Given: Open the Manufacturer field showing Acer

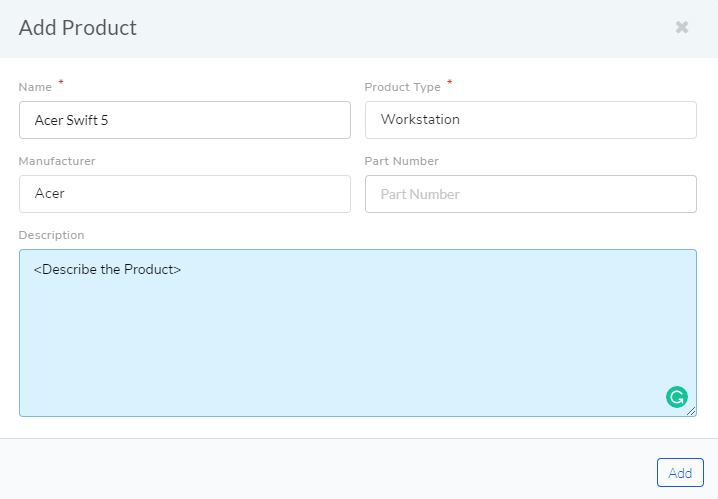Looking at the screenshot, I should pos(185,194).
